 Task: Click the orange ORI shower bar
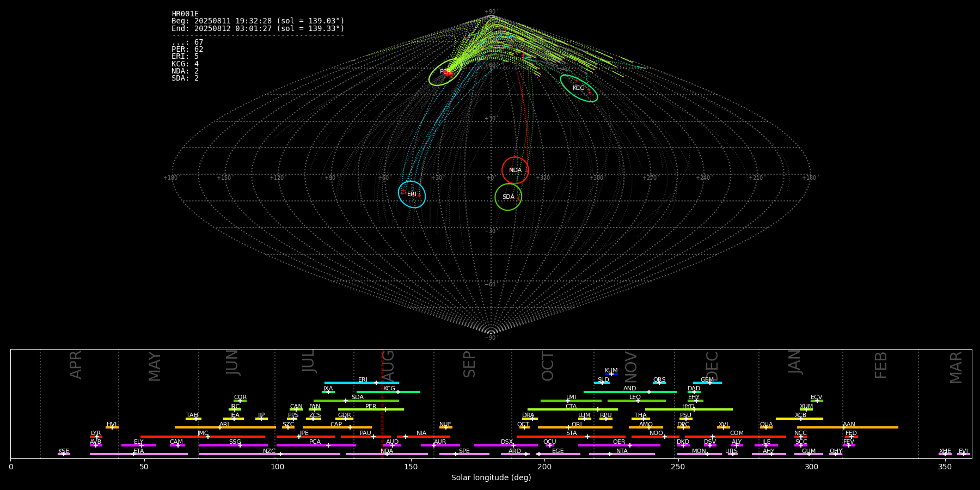pyautogui.click(x=575, y=427)
